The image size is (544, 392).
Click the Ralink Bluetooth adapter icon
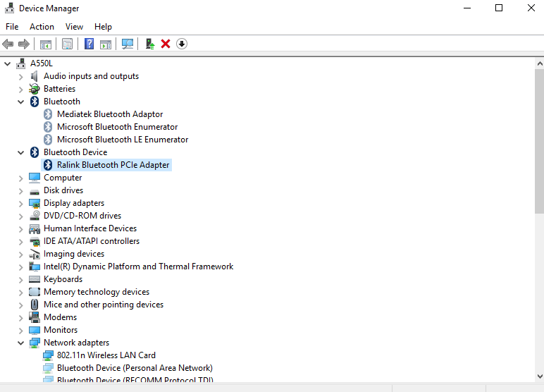click(48, 165)
